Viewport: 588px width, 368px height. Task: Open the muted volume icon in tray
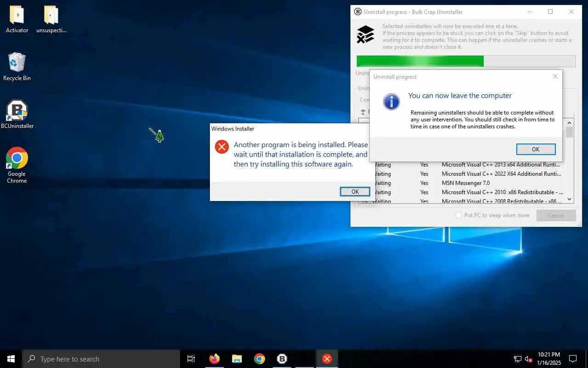[528, 359]
